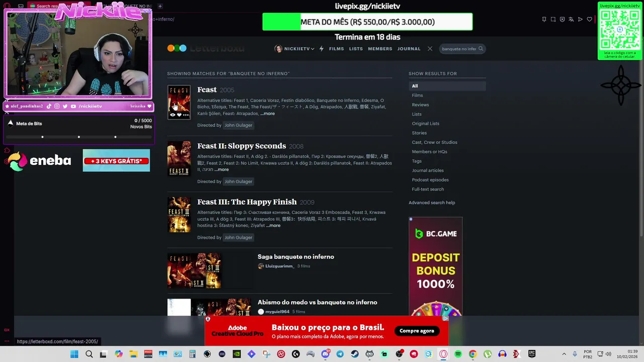Screen dimensions: 644x362
Task: Click the play arrow icon in address bar
Action: 580,20
